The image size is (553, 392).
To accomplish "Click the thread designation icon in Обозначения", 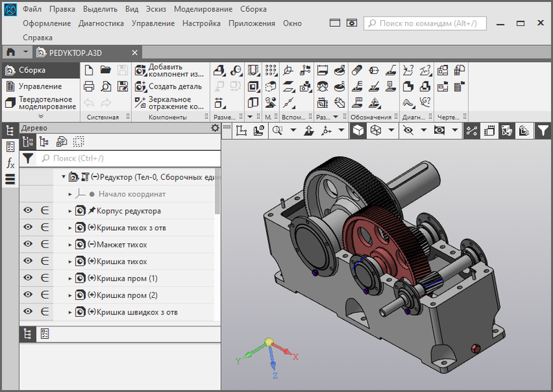I will click(357, 71).
